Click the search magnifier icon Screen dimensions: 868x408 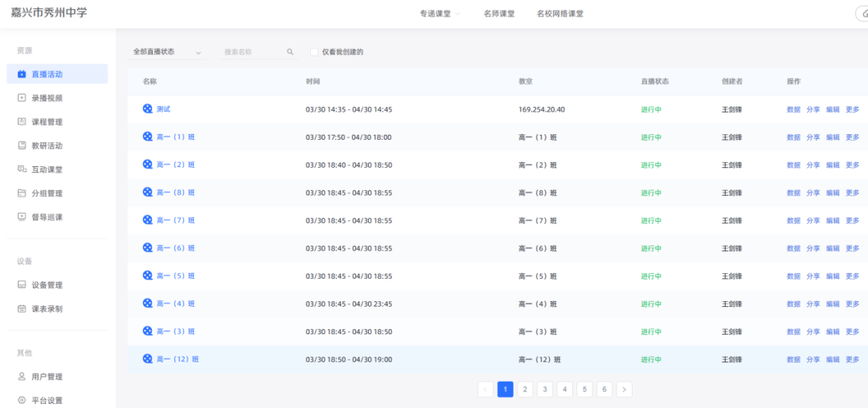pos(290,52)
